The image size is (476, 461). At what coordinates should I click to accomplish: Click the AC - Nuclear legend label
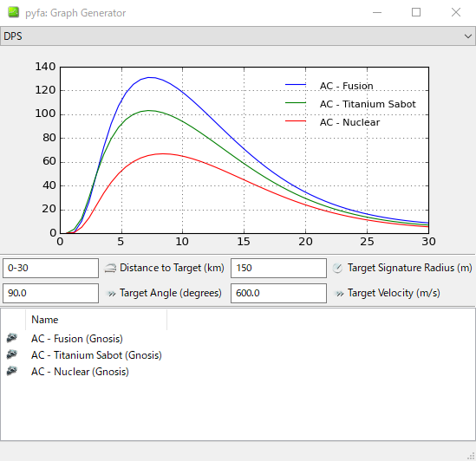pyautogui.click(x=349, y=122)
